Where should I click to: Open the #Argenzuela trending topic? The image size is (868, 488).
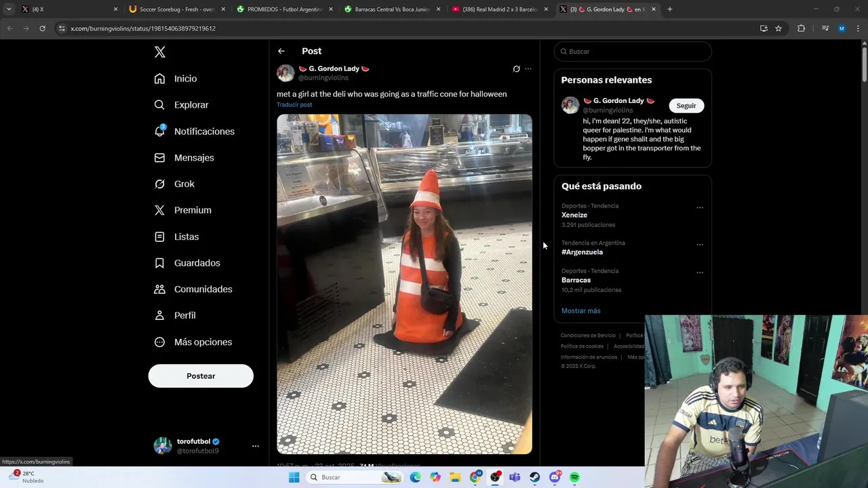(582, 252)
